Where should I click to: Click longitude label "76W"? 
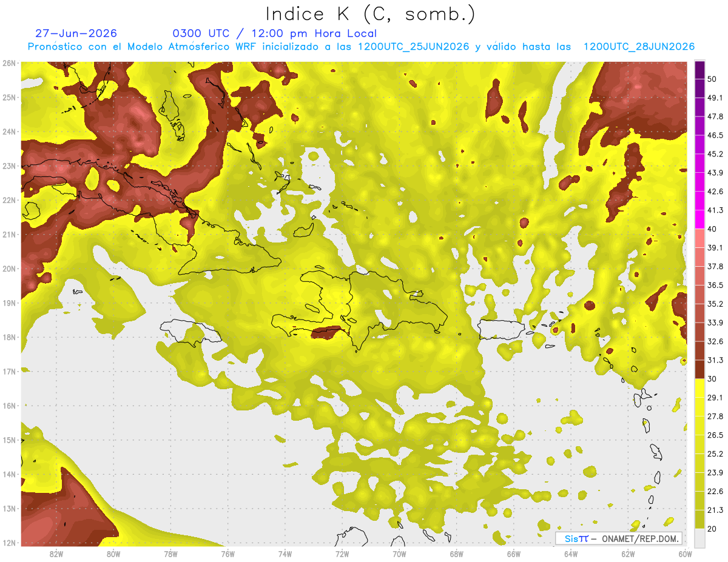[228, 554]
